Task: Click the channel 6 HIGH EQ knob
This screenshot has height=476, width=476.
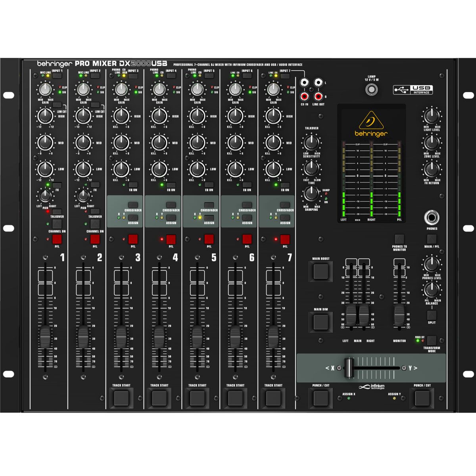Action: (x=235, y=116)
